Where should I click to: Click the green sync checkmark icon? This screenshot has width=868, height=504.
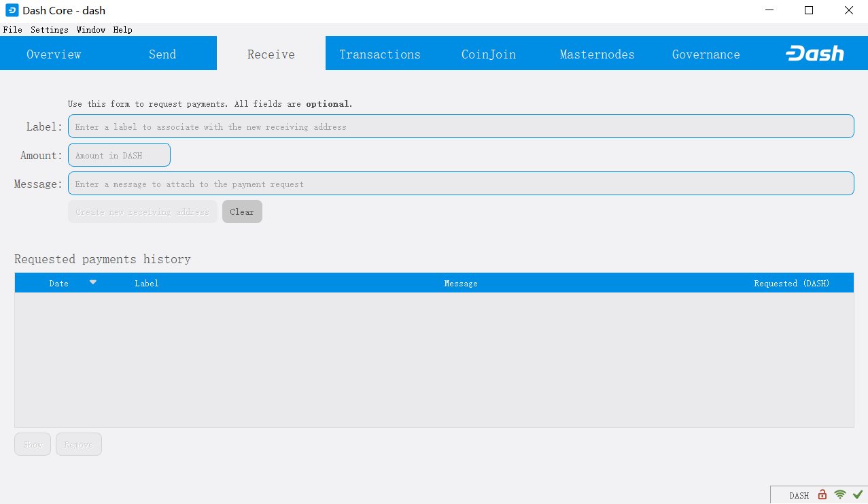[858, 494]
